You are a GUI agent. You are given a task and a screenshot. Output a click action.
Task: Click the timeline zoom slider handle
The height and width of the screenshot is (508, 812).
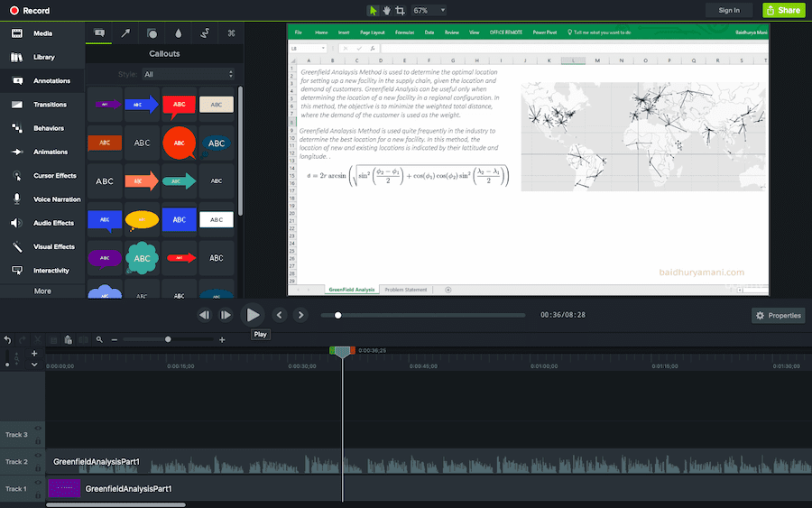click(x=168, y=339)
